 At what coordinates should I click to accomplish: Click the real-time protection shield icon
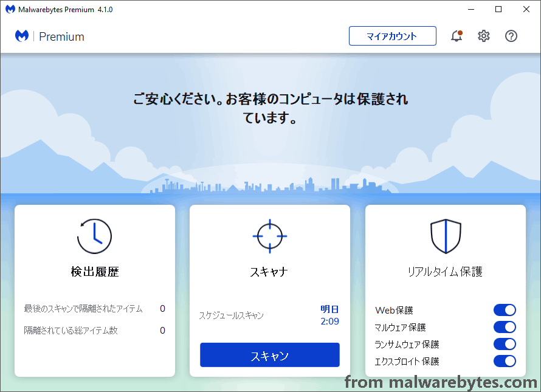click(446, 236)
